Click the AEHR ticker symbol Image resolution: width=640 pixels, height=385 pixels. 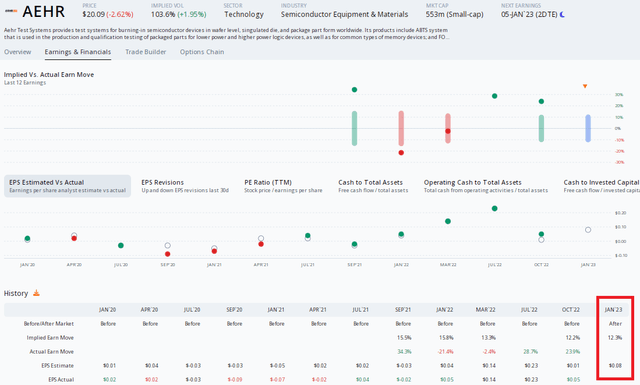[x=44, y=11]
